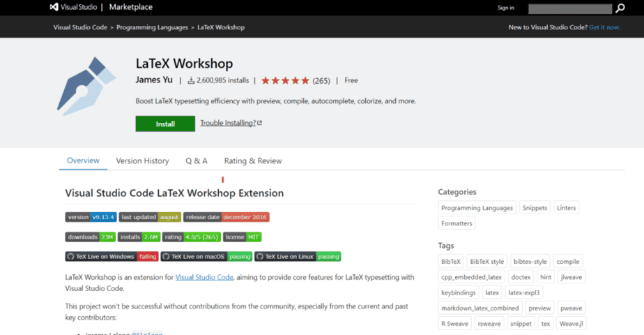Screen dimensions: 644x335
Task: Click the release date december 2016 badge
Action: 227,217
